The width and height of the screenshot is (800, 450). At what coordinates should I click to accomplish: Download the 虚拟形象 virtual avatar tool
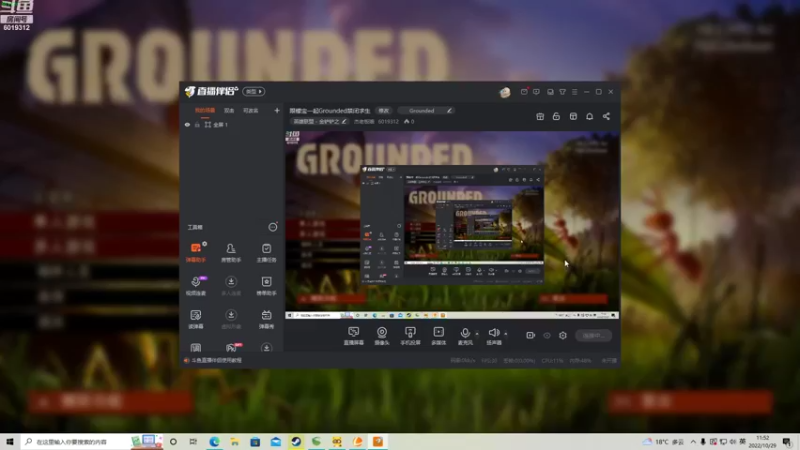tap(231, 319)
